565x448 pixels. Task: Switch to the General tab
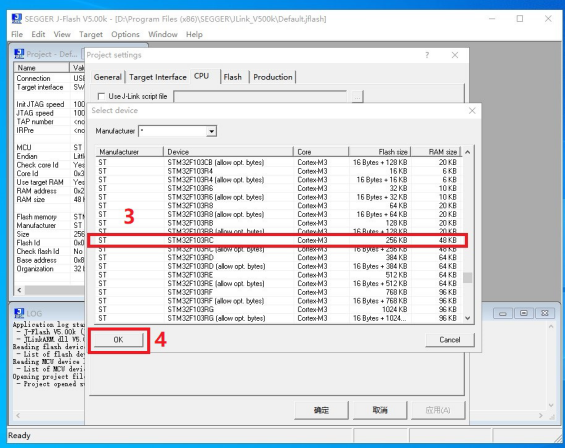click(107, 77)
